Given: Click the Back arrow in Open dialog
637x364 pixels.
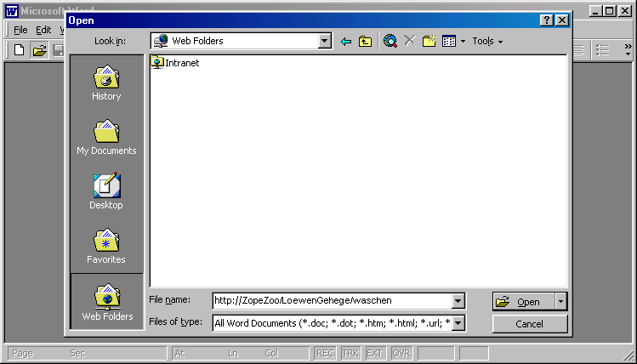Looking at the screenshot, I should coord(346,41).
